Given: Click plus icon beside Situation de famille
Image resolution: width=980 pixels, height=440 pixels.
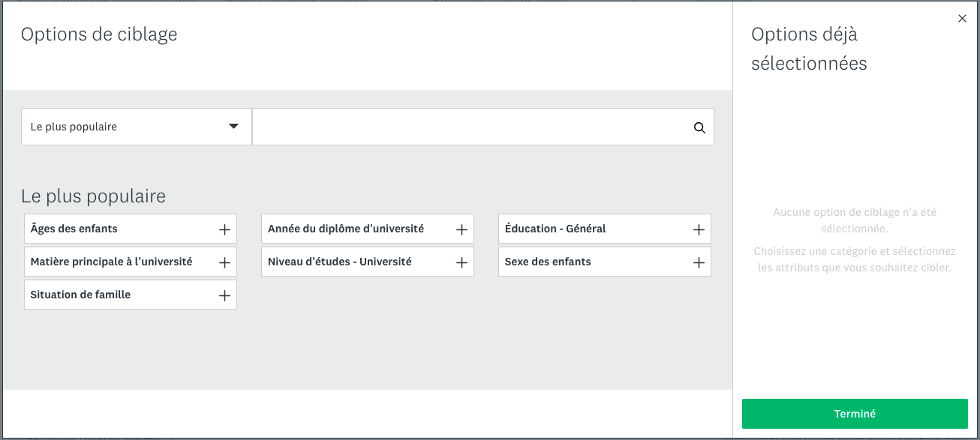Looking at the screenshot, I should [x=224, y=295].
